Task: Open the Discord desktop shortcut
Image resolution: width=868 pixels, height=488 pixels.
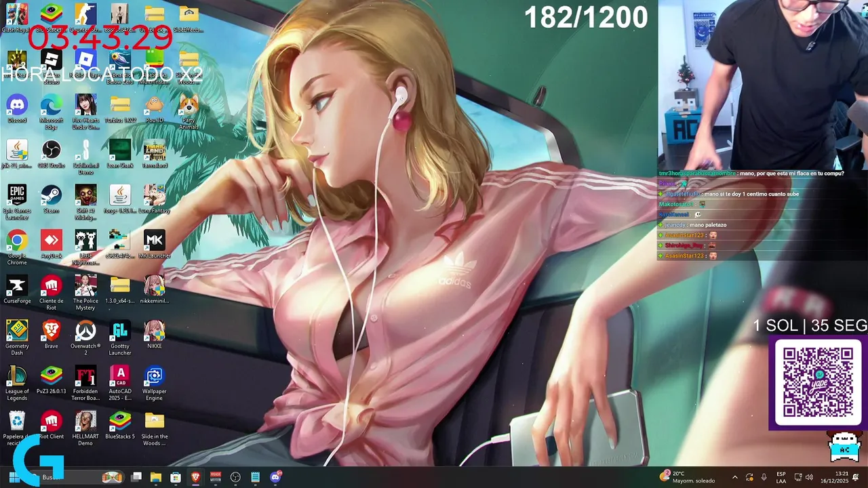Action: 17,109
